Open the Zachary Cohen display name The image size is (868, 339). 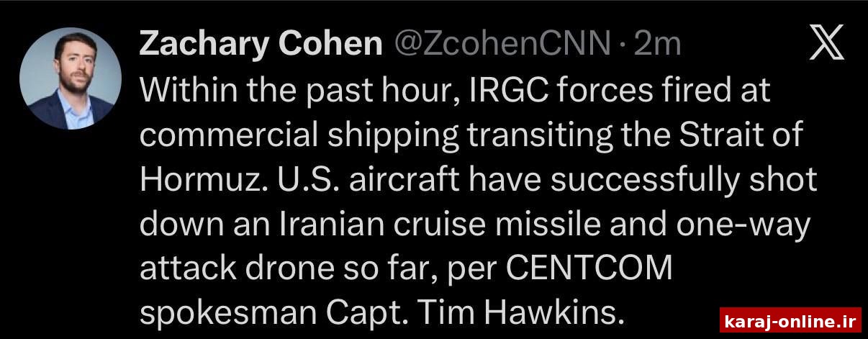coord(261,45)
